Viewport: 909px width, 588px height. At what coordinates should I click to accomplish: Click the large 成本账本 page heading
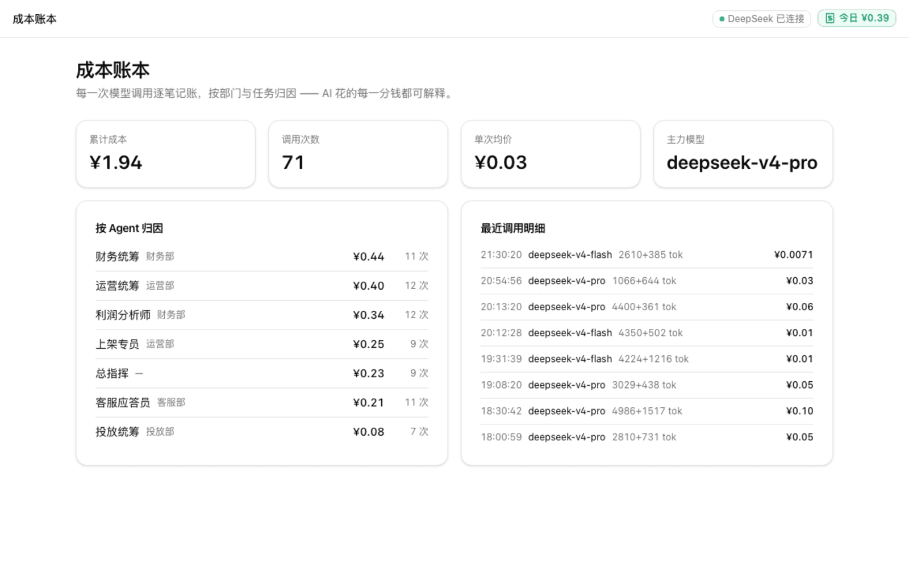tap(112, 70)
